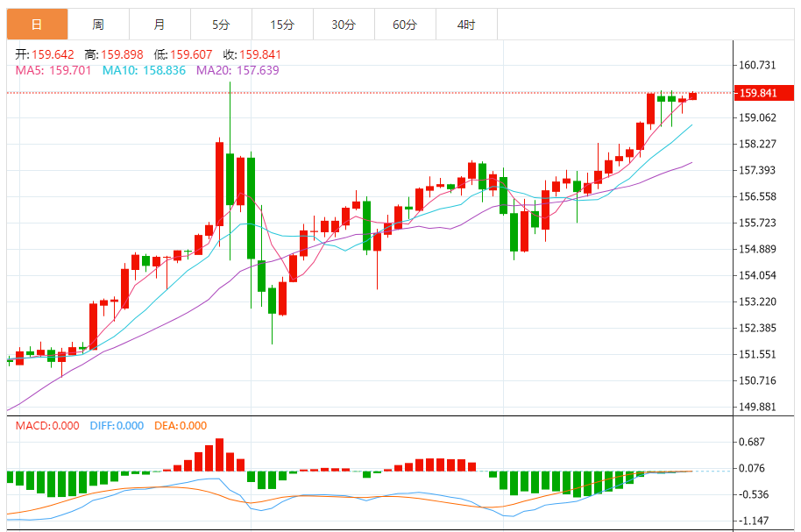Click the DEA:0.000 label

181,426
